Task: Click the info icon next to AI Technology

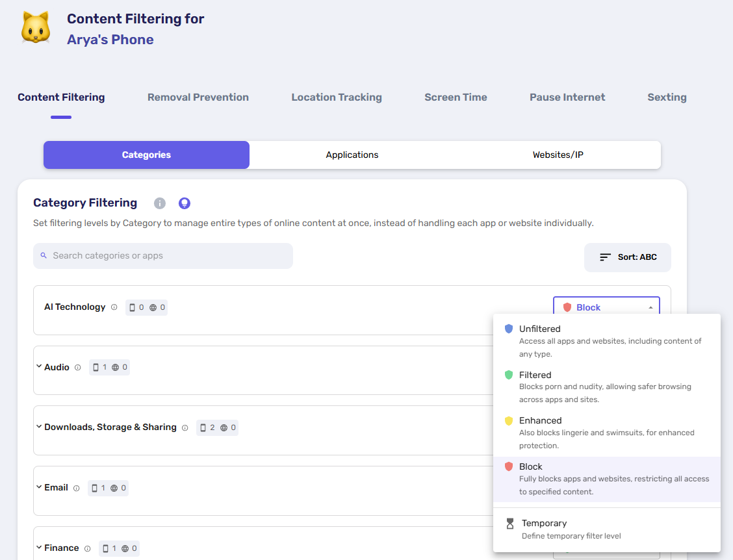Action: click(114, 307)
